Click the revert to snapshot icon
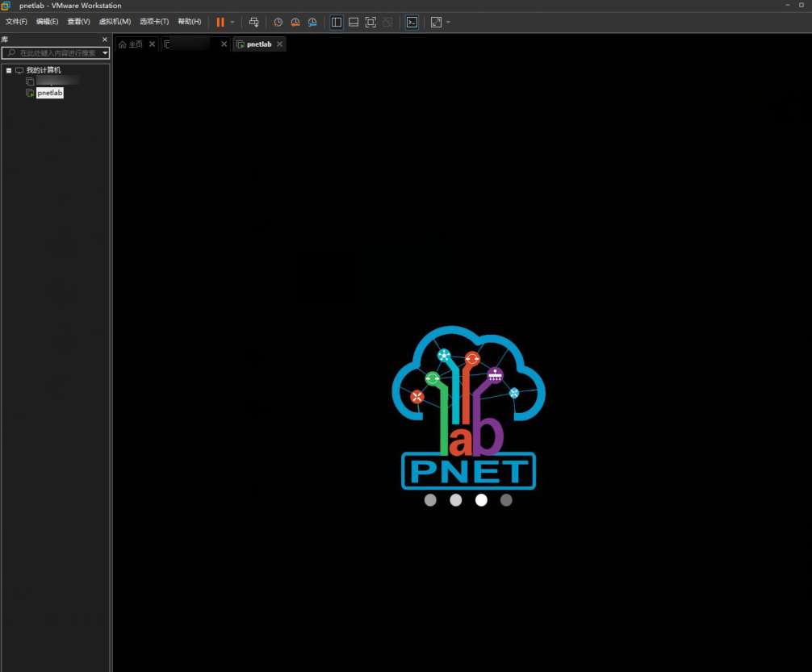The height and width of the screenshot is (672, 812). [295, 22]
